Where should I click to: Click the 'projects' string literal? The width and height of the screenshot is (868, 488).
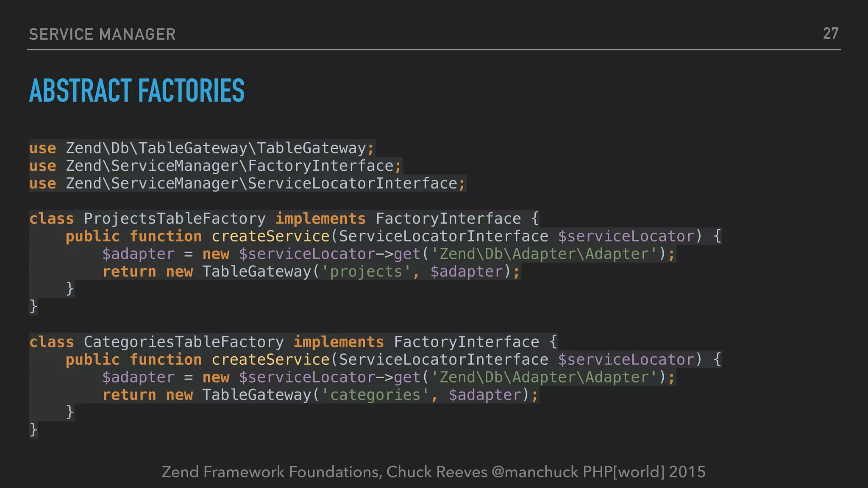pos(366,272)
